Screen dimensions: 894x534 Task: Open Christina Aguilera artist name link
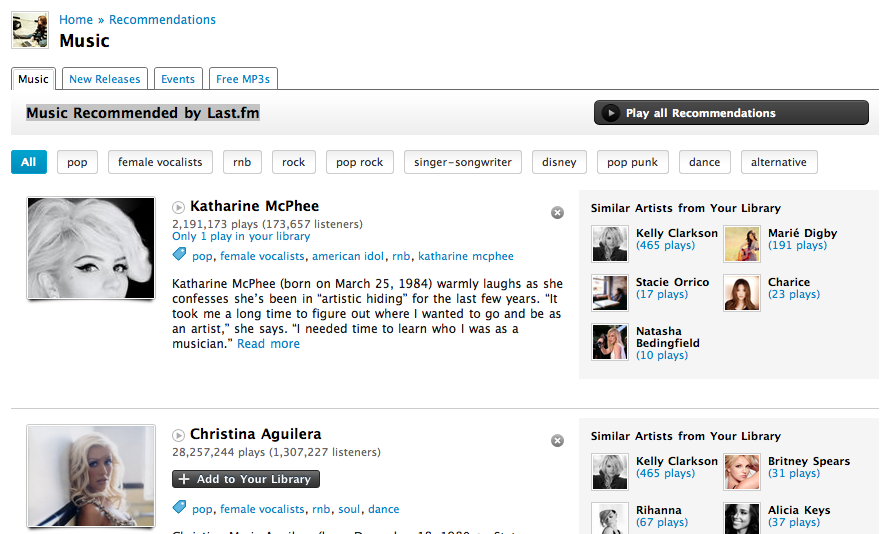255,434
